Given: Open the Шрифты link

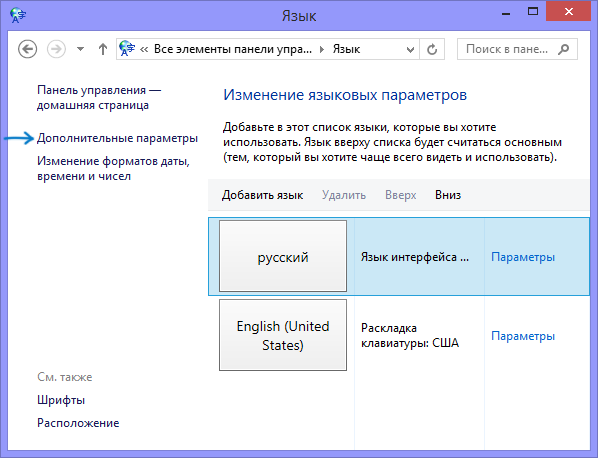Looking at the screenshot, I should point(61,400).
